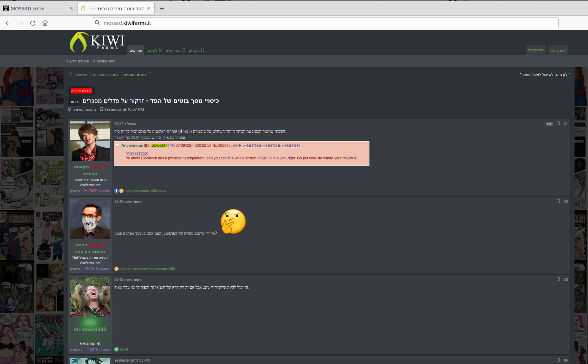Click the SCSI reaction name under post #3
The width and height of the screenshot is (588, 364).
[x=124, y=349]
